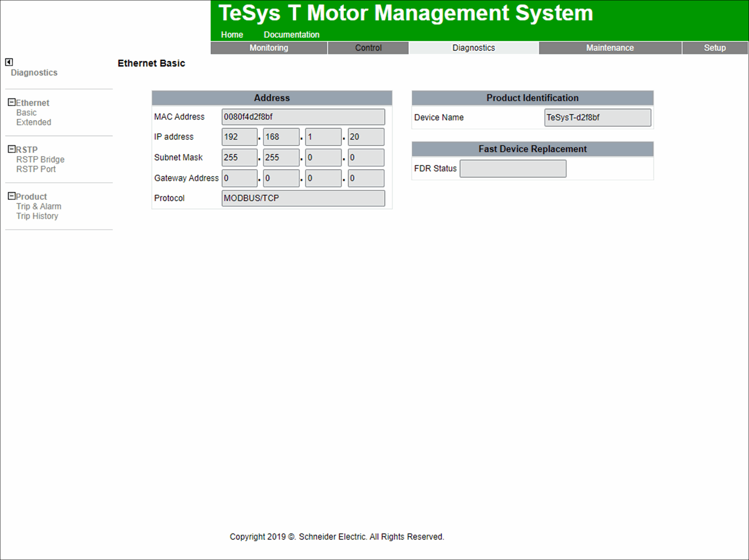Collapse the RSTP tree section
The image size is (749, 560).
pos(12,149)
